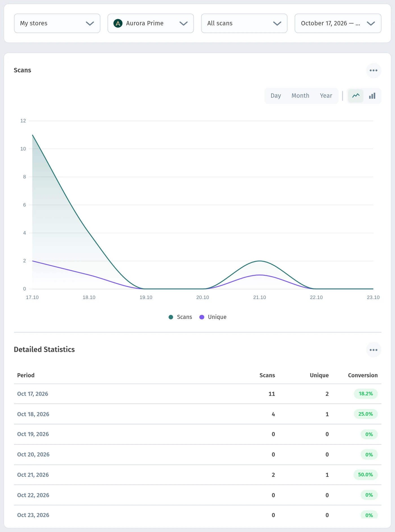Select the Day grouping tab
The height and width of the screenshot is (532, 395).
point(276,96)
